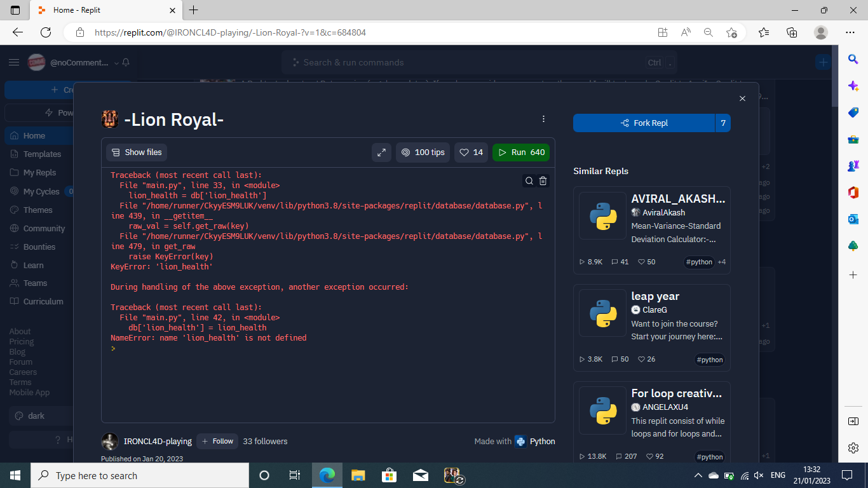The image size is (868, 488).
Task: Close the Lion Royal dialog
Action: click(x=742, y=98)
